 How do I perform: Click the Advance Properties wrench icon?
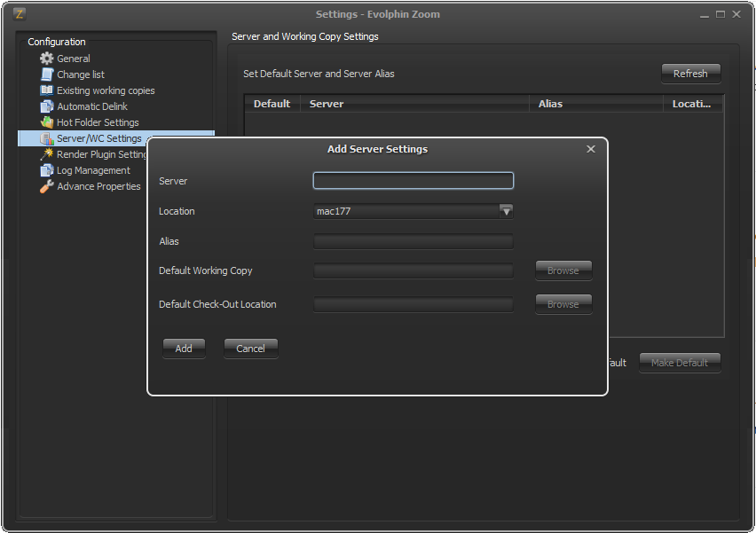[x=47, y=186]
